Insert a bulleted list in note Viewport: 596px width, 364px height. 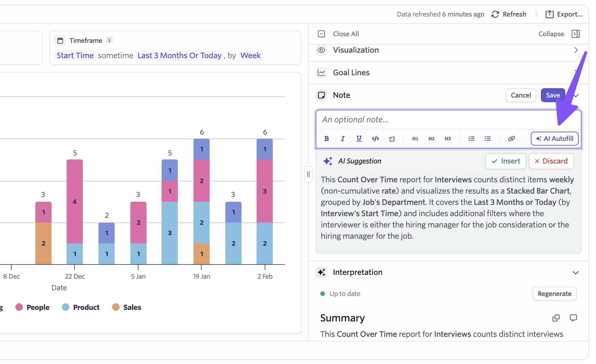(x=488, y=139)
